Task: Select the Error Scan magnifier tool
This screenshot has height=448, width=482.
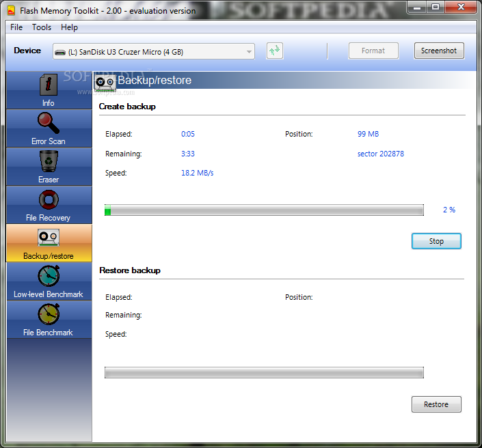Action: tap(49, 128)
